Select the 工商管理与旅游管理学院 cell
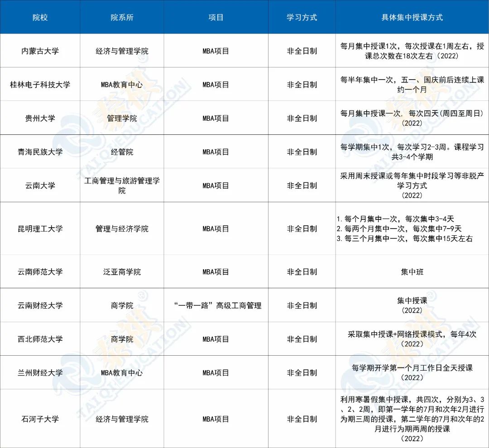 [122, 186]
